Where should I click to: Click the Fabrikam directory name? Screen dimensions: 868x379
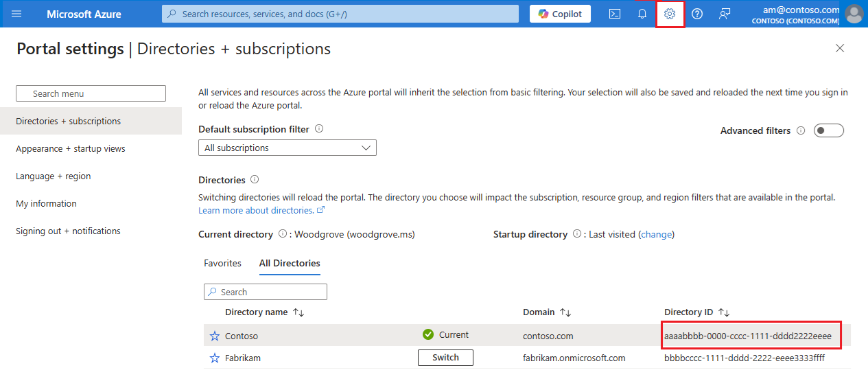tap(243, 358)
